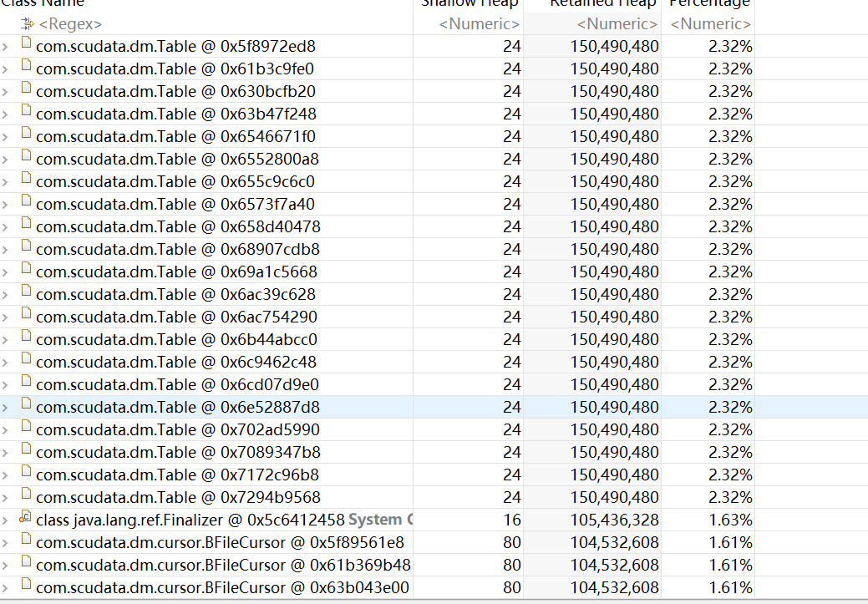The height and width of the screenshot is (604, 868).
Task: Click object icon of Table @ 0x6ac39c628
Action: [x=26, y=292]
